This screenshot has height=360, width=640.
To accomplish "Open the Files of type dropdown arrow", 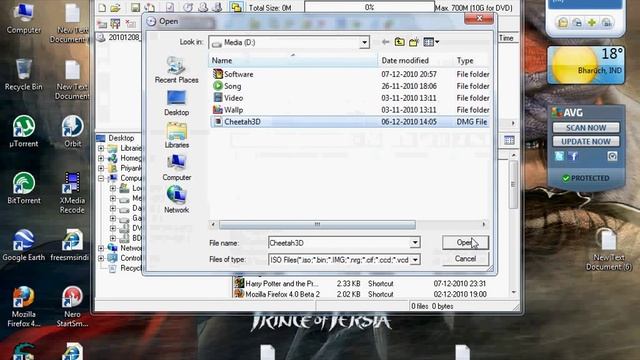I will 415,260.
